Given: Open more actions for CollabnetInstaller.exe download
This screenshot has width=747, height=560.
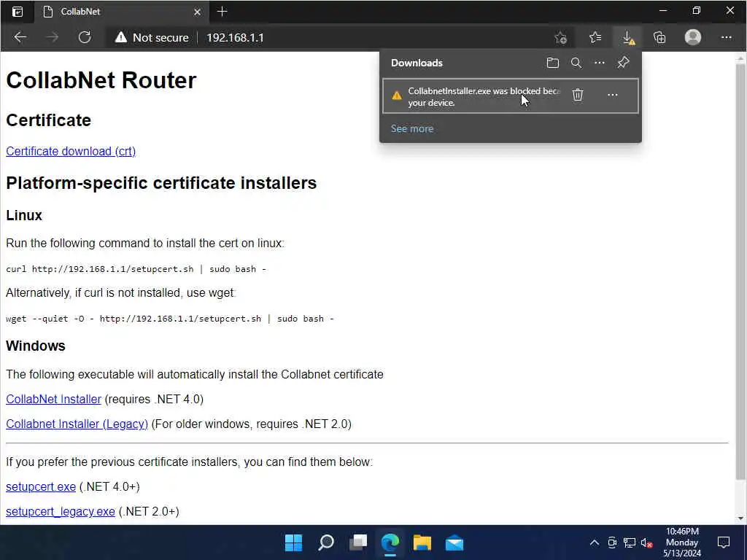Looking at the screenshot, I should 613,95.
